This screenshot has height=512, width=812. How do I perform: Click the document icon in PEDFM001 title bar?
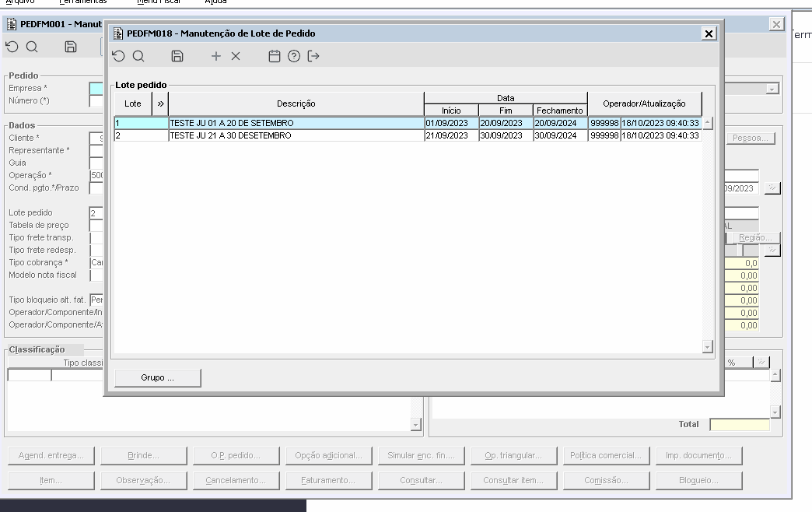[x=12, y=24]
